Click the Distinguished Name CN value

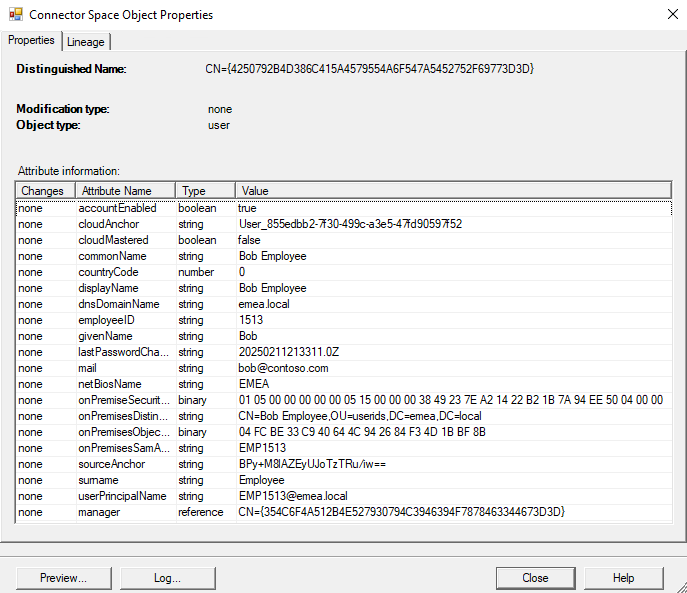click(369, 69)
